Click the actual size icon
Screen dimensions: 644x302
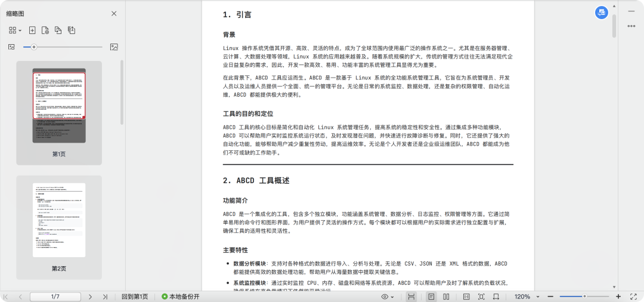point(466,297)
